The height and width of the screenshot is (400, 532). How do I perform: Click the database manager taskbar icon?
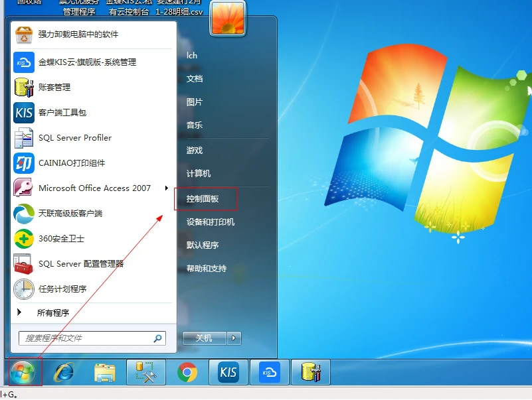coord(311,372)
